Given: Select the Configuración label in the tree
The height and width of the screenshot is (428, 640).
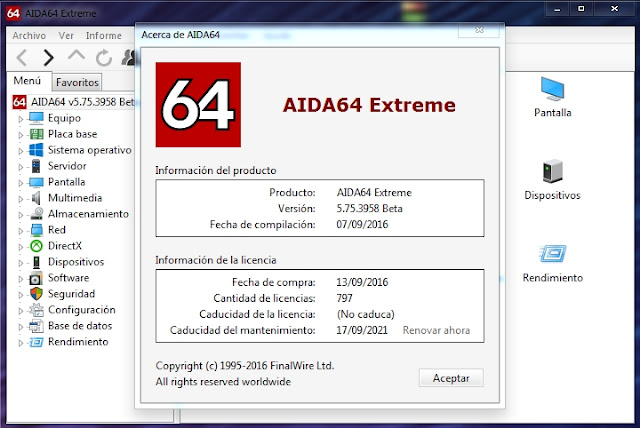Looking at the screenshot, I should (x=82, y=310).
